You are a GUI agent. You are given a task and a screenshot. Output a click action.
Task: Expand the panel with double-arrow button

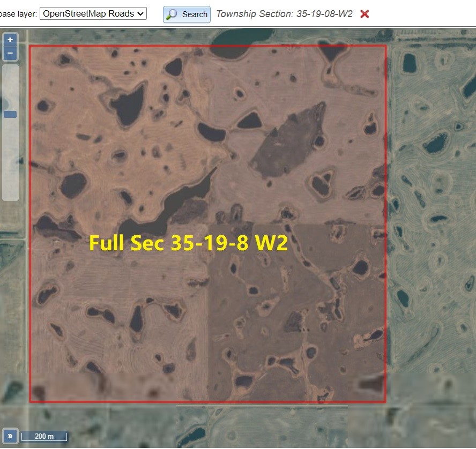(x=10, y=436)
